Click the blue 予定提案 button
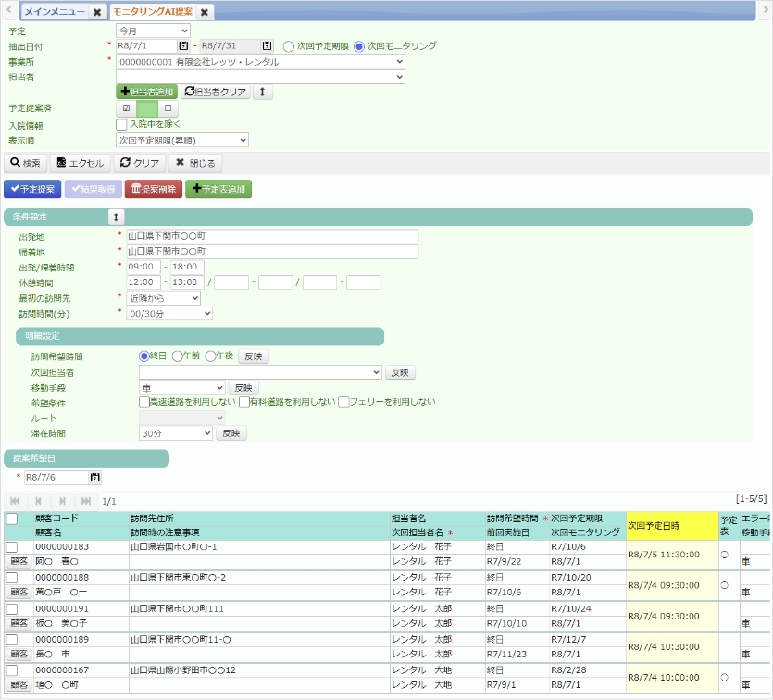 tap(32, 189)
